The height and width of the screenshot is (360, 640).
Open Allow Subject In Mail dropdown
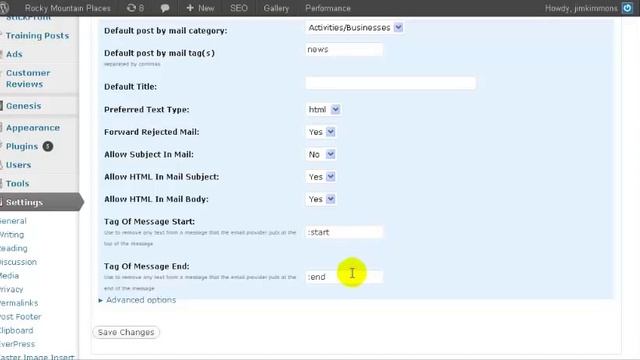(x=321, y=154)
